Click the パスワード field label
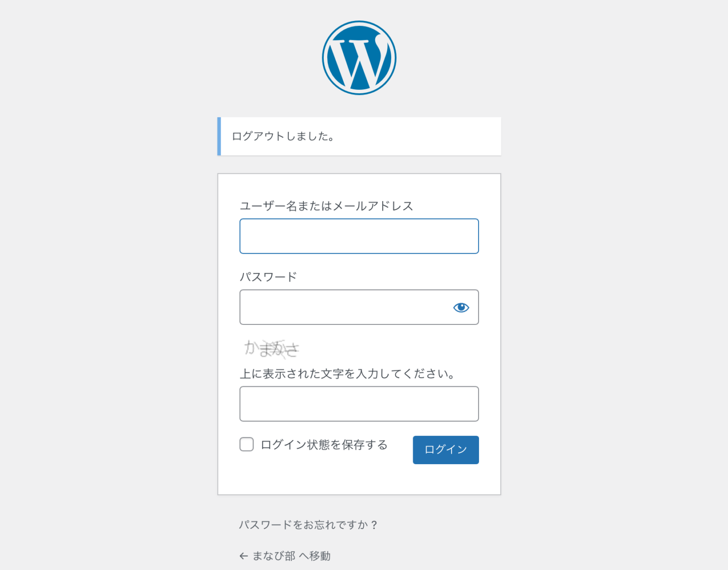The height and width of the screenshot is (570, 728). tap(268, 277)
